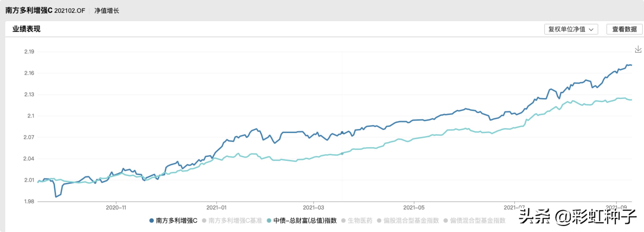
Task: Click the 2021-01 x-axis date label
Action: click(216, 207)
